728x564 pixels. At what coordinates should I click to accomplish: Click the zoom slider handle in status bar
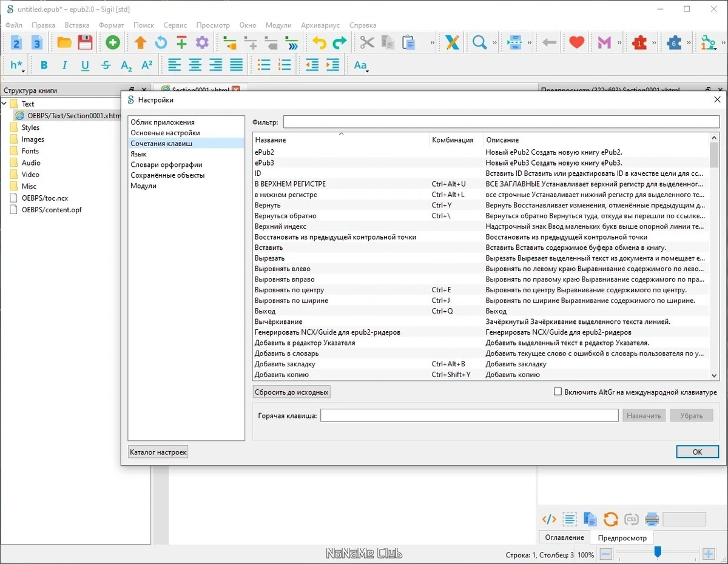(x=657, y=552)
